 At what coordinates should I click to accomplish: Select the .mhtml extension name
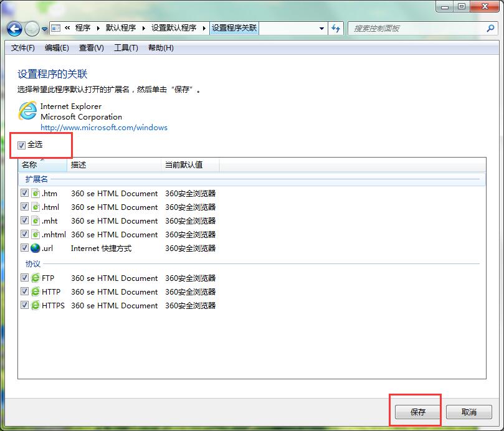tap(54, 235)
